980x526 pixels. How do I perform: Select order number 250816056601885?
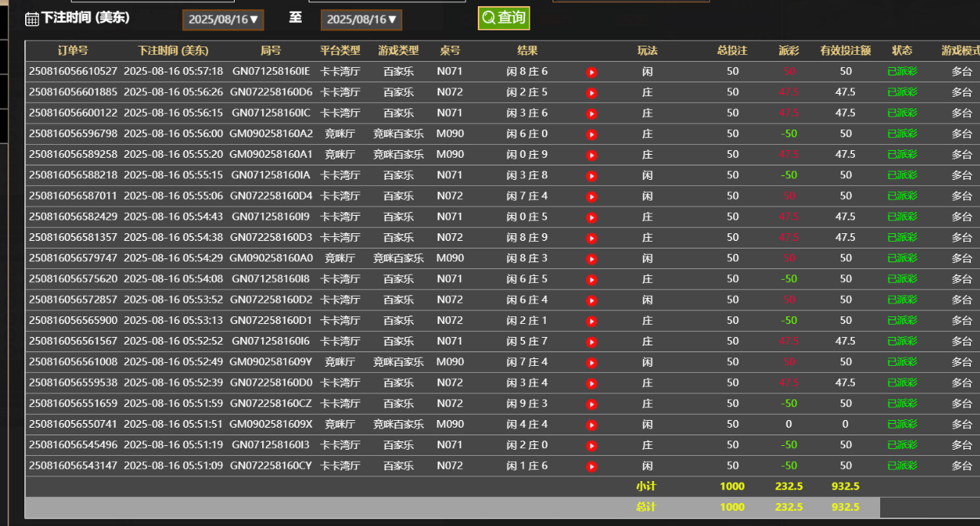coord(73,92)
